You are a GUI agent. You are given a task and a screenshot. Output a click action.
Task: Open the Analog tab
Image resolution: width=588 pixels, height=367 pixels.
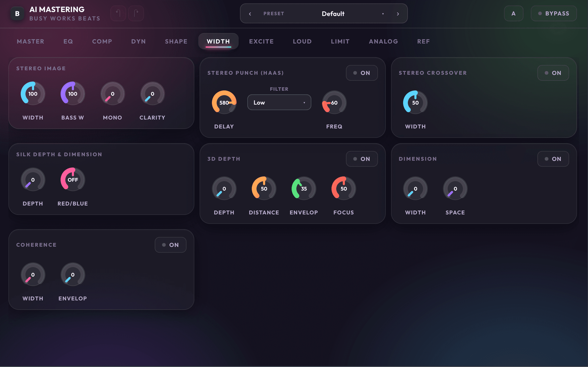tap(383, 41)
